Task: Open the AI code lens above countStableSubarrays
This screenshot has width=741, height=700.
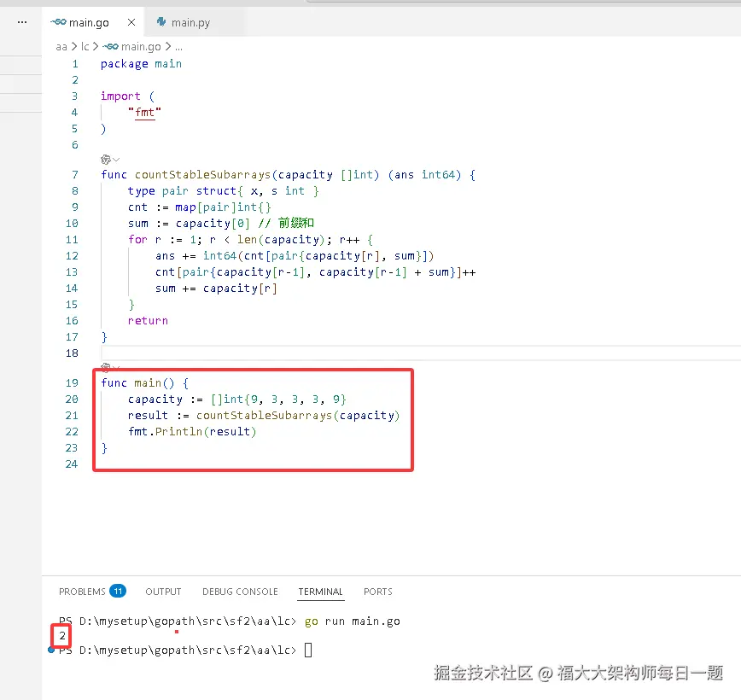Action: point(109,160)
